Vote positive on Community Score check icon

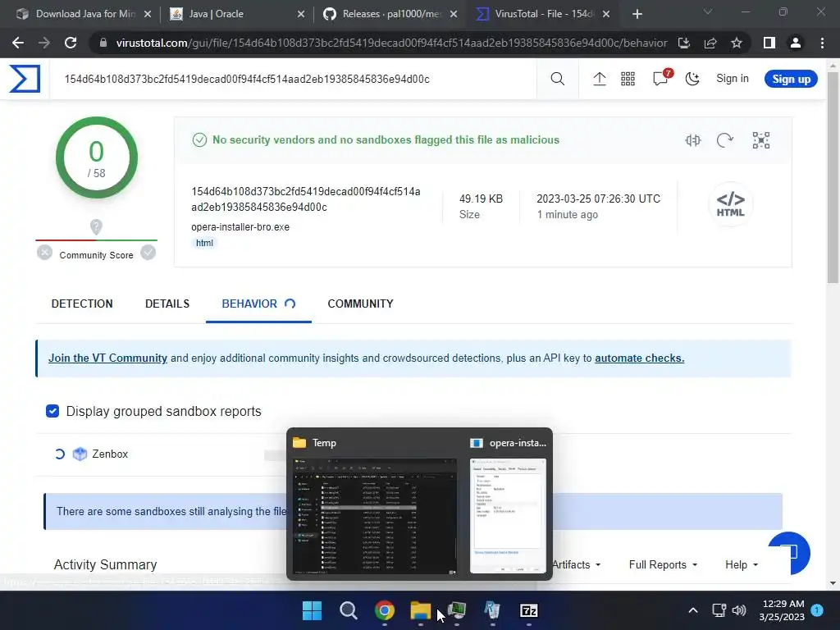[148, 253]
